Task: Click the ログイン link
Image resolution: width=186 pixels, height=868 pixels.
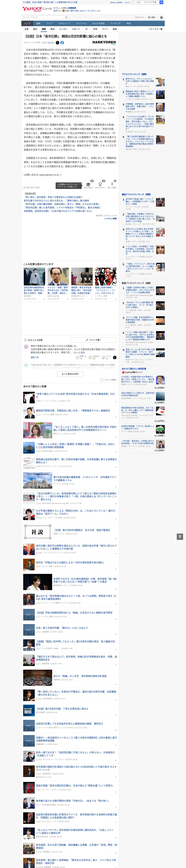Action: click(x=57, y=11)
